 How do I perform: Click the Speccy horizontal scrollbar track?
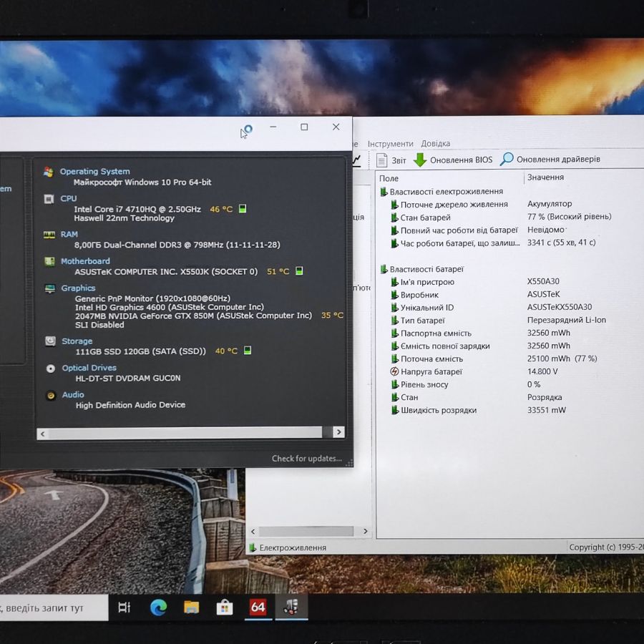[185, 432]
